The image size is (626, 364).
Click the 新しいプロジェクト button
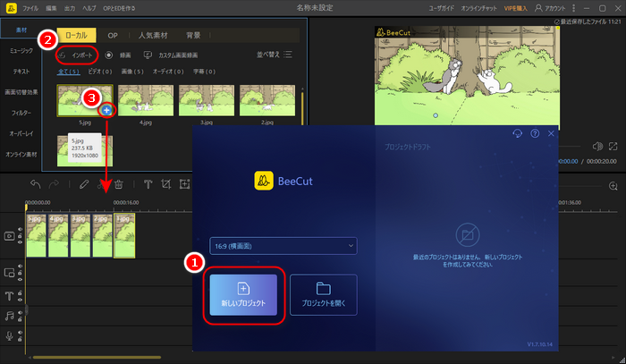[243, 294]
